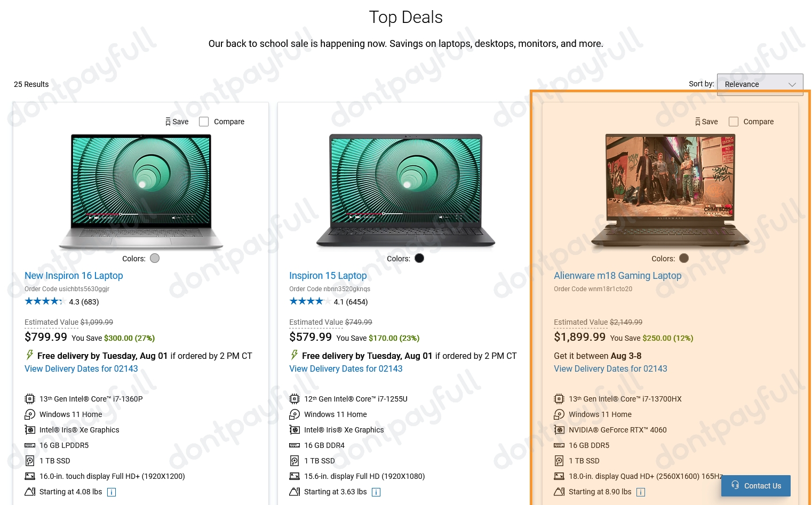
Task: Select the black color swatch for Inspiron 15
Action: 419,258
